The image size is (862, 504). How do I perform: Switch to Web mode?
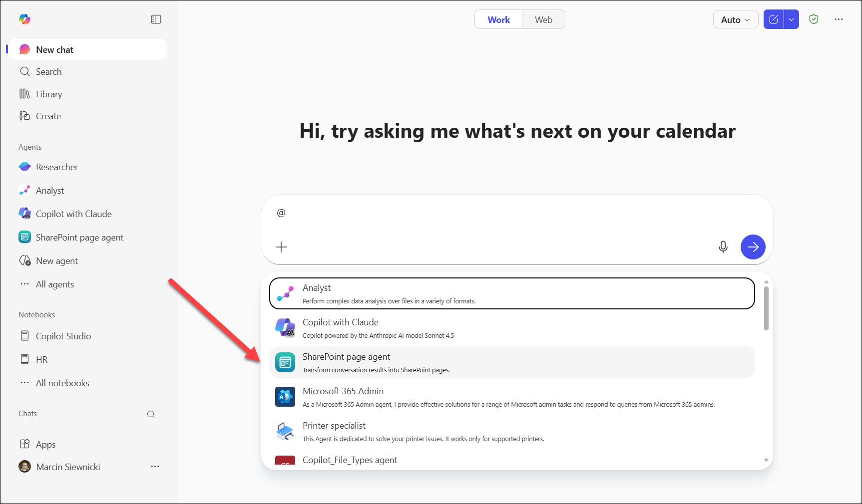coord(543,19)
